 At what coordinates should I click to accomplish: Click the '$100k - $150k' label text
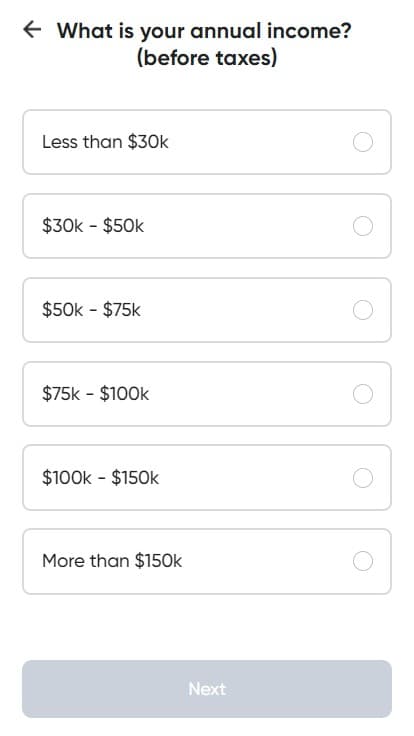(100, 478)
